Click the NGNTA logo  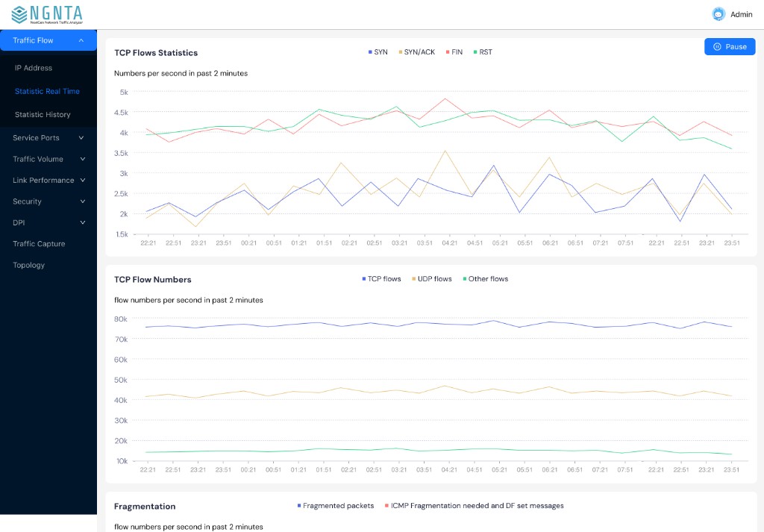(x=47, y=15)
